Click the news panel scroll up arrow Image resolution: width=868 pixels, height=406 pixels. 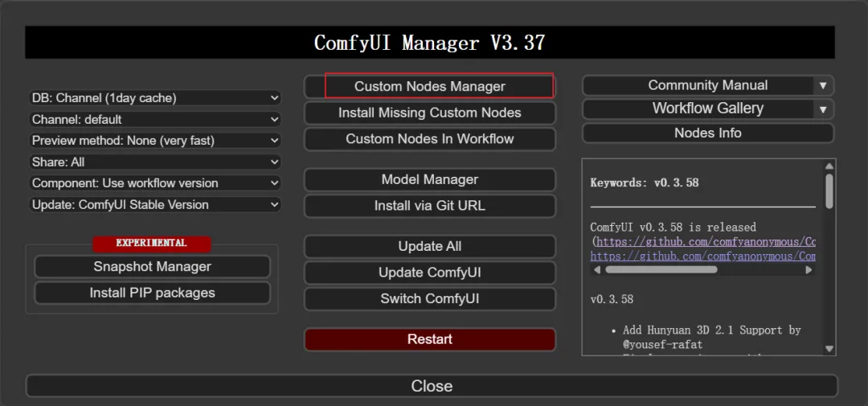tap(829, 166)
